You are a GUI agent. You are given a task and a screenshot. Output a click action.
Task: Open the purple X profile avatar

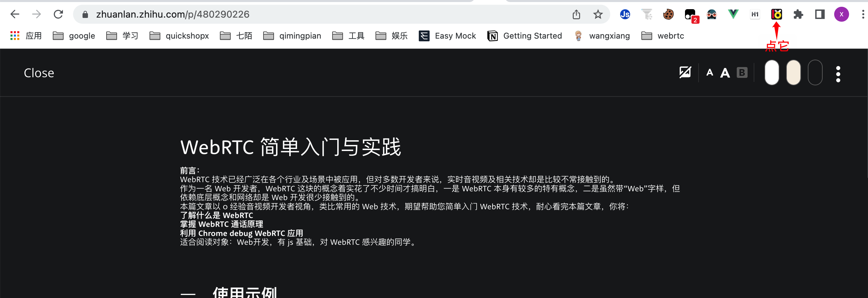(x=842, y=14)
